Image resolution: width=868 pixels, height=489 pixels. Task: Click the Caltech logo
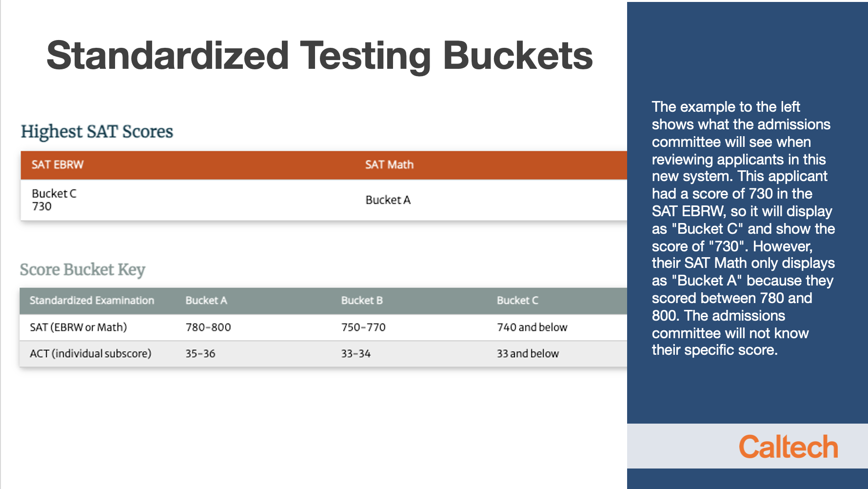point(788,447)
